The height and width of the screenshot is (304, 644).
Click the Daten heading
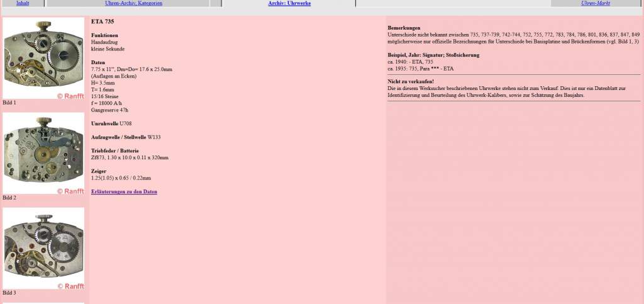[97, 62]
